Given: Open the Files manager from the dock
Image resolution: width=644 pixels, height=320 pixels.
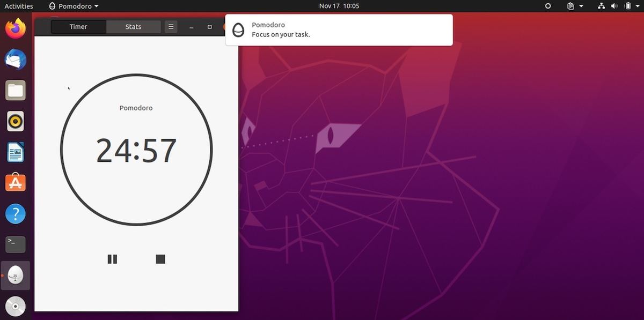Looking at the screenshot, I should point(16,91).
